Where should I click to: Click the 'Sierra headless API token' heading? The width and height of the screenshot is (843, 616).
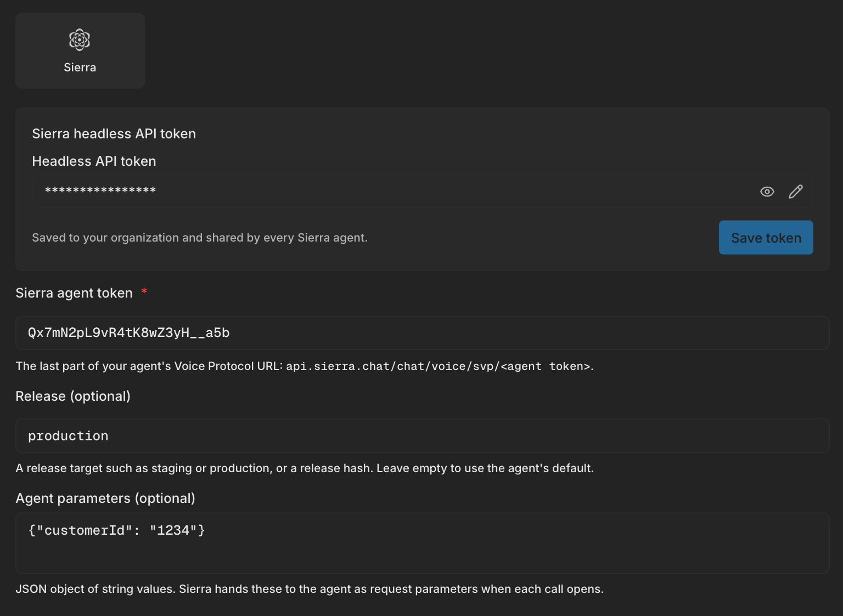(x=114, y=134)
